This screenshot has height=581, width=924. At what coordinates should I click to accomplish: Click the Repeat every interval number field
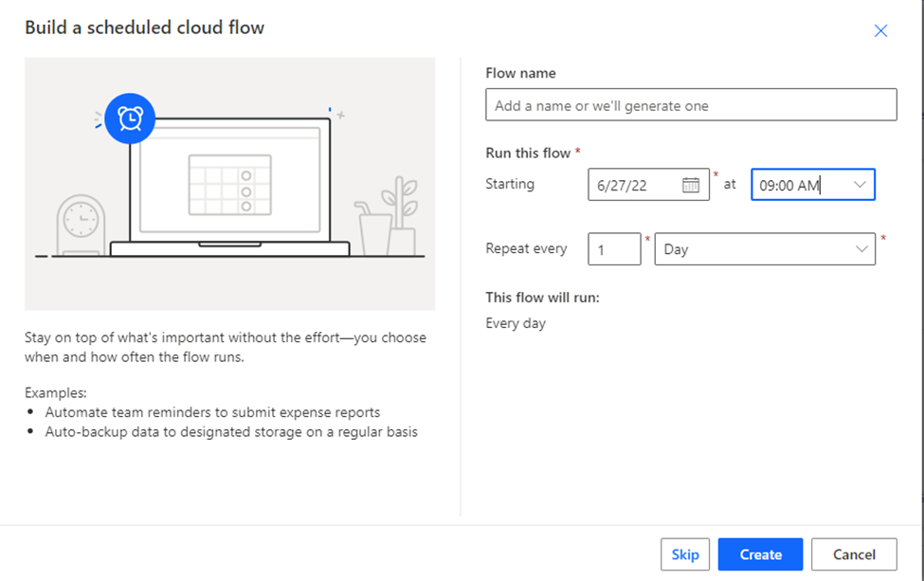tap(614, 249)
